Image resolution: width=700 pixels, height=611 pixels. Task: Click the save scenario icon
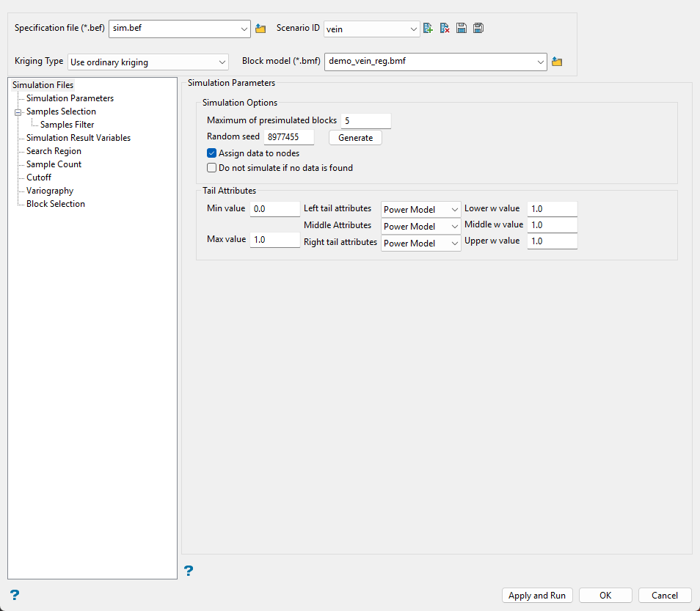(462, 29)
